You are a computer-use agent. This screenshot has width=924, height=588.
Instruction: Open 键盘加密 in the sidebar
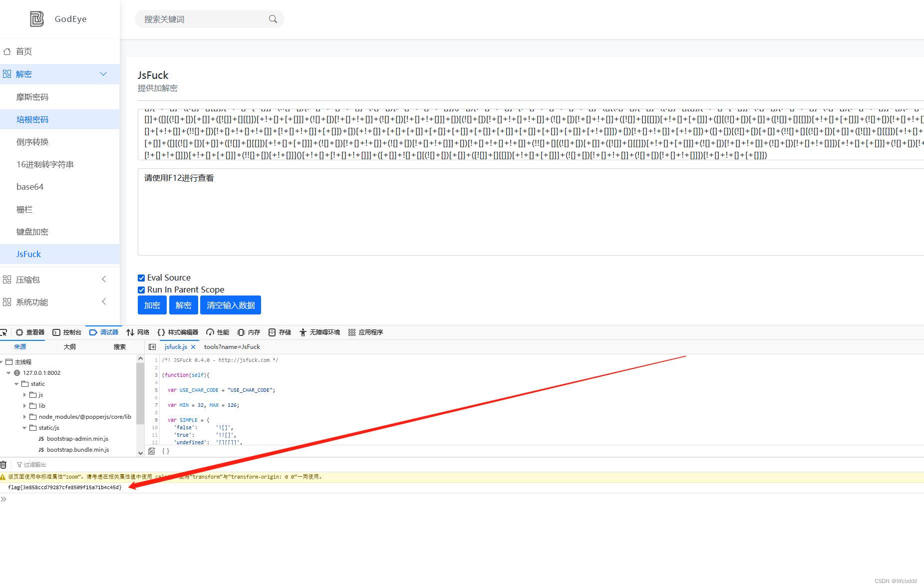pyautogui.click(x=59, y=232)
